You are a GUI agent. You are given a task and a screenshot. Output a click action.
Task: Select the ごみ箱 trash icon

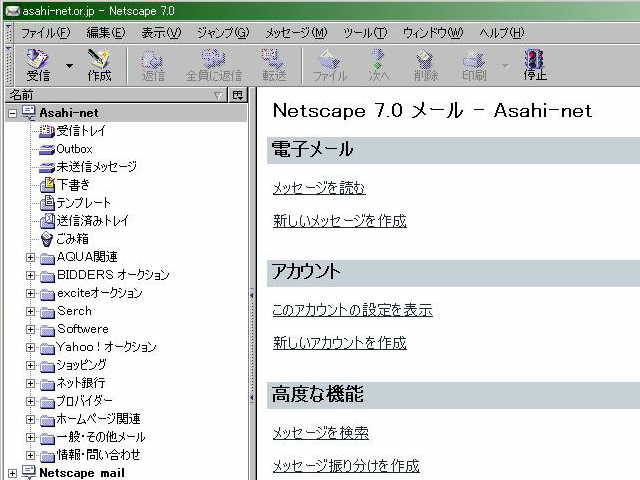coord(47,239)
